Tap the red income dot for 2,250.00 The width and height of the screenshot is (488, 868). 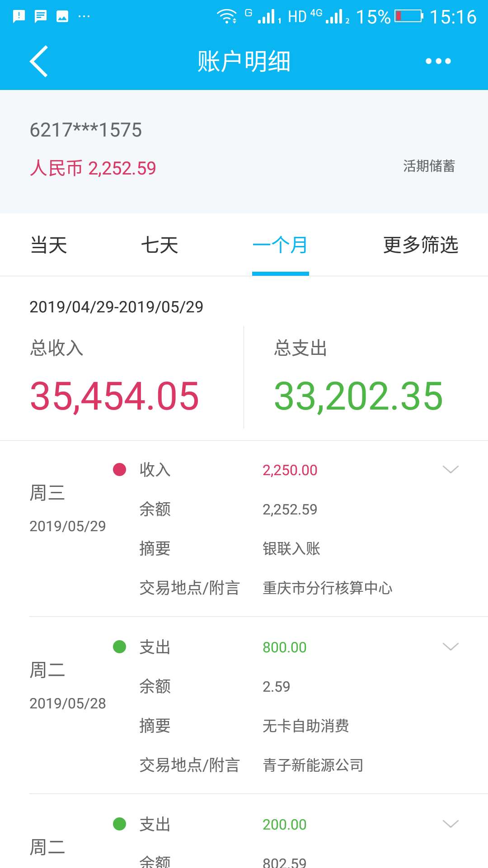point(119,470)
